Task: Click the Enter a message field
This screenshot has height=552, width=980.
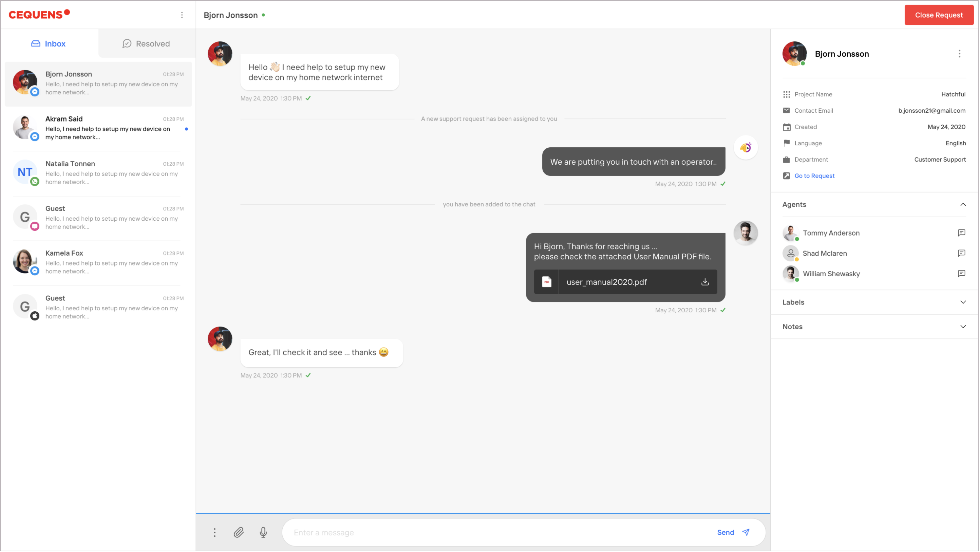Action: (x=494, y=532)
